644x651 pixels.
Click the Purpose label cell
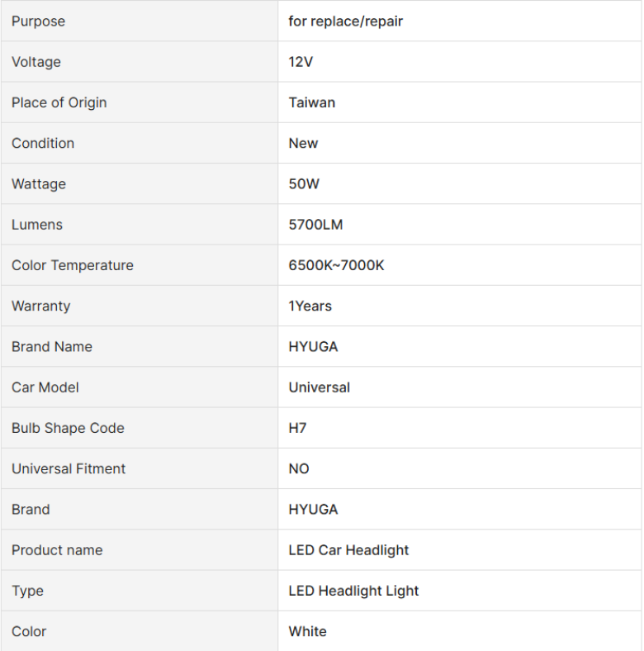click(140, 21)
